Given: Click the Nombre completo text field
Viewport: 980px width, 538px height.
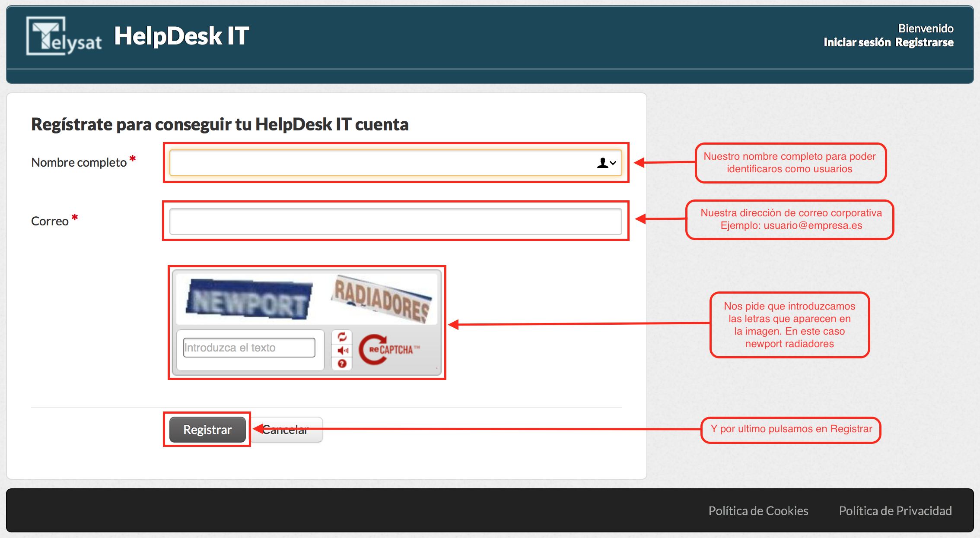Looking at the screenshot, I should click(380, 163).
